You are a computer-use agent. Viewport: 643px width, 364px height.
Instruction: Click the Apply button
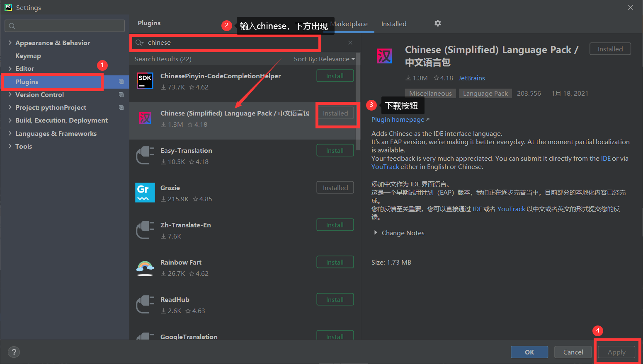[616, 352]
